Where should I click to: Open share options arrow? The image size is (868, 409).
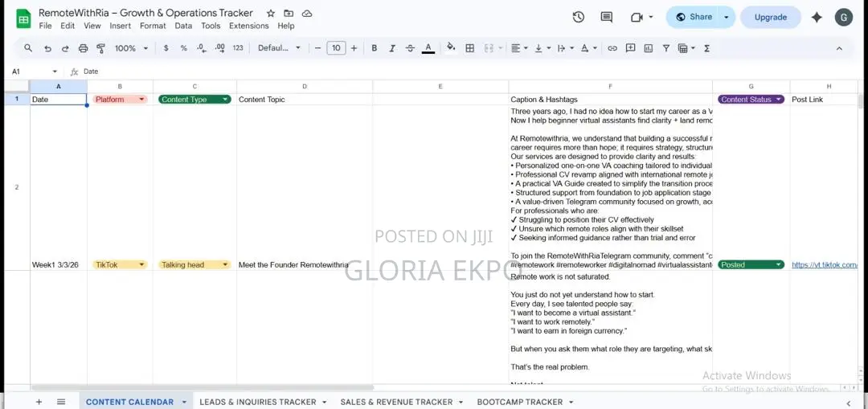727,17
